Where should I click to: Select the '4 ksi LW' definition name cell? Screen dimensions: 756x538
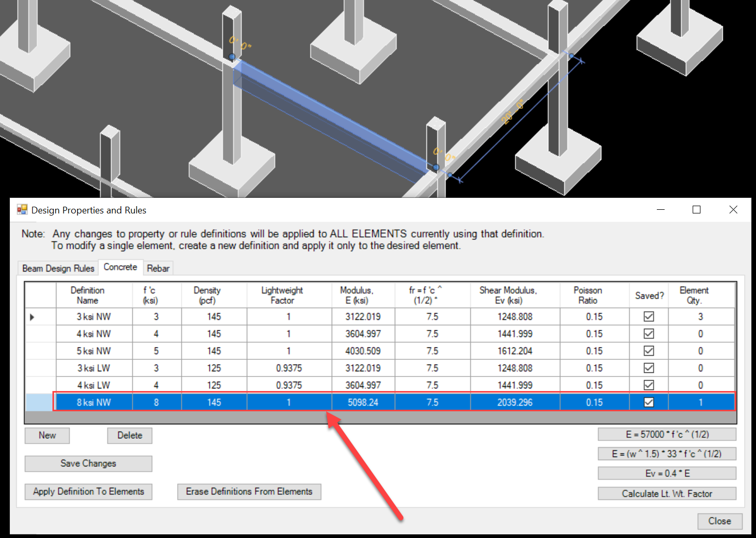point(95,385)
